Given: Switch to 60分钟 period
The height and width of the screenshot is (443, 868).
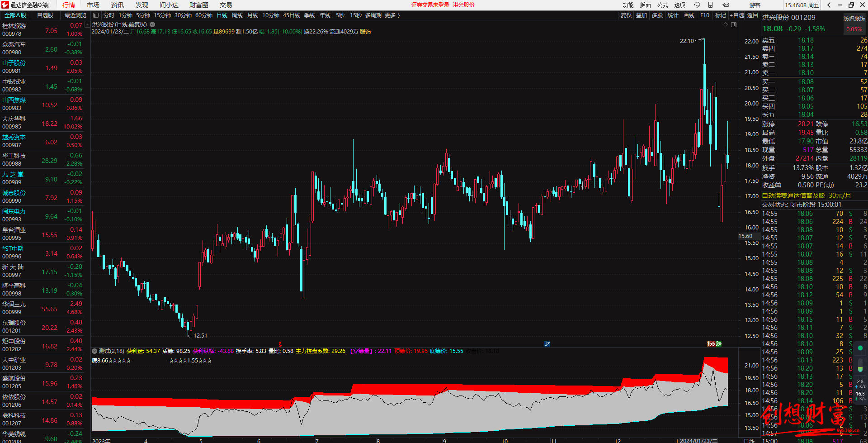Looking at the screenshot, I should 204,15.
